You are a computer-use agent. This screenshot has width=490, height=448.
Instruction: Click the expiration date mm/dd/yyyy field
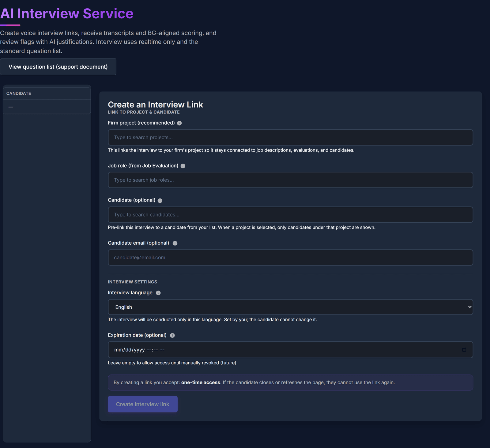pyautogui.click(x=290, y=350)
